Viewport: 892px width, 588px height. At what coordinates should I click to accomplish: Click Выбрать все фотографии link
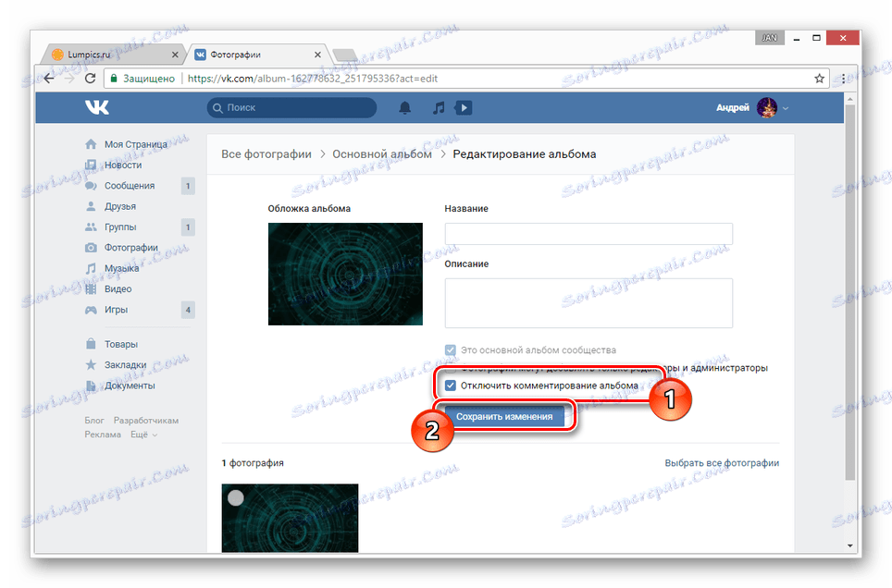722,463
